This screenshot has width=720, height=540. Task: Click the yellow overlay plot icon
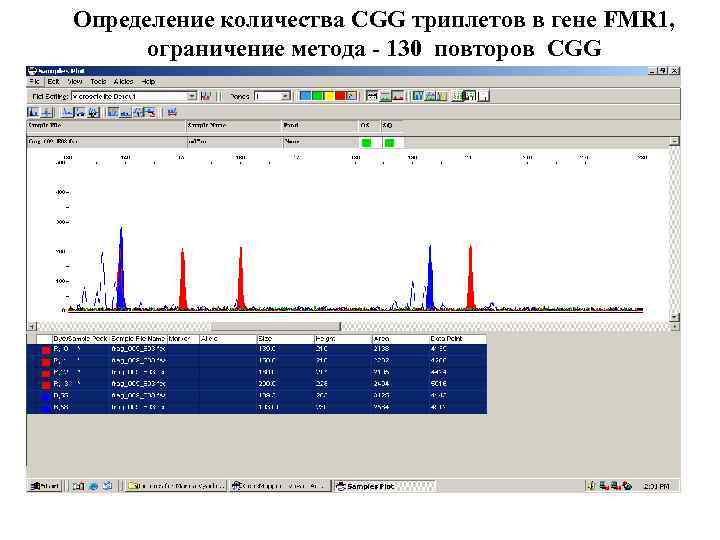point(442,96)
